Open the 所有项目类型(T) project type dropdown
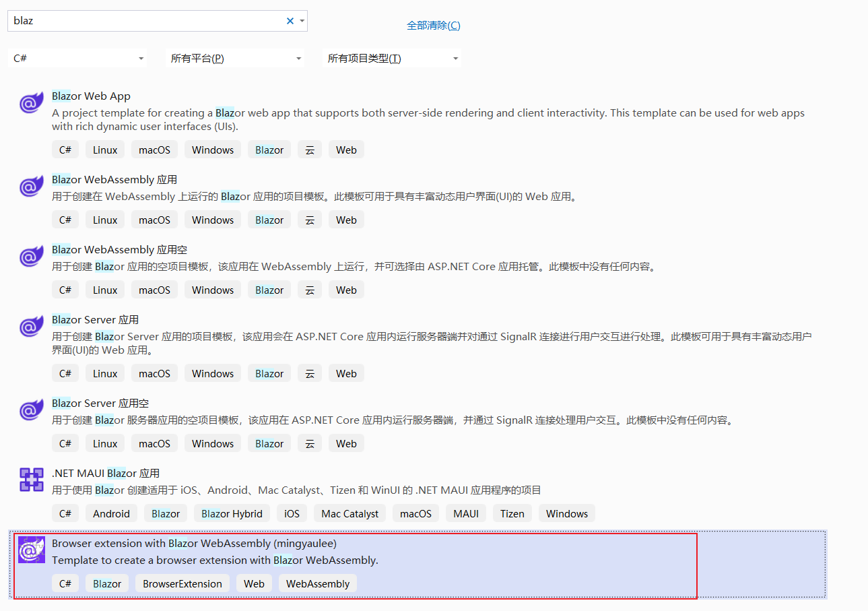The image size is (868, 611). point(392,59)
